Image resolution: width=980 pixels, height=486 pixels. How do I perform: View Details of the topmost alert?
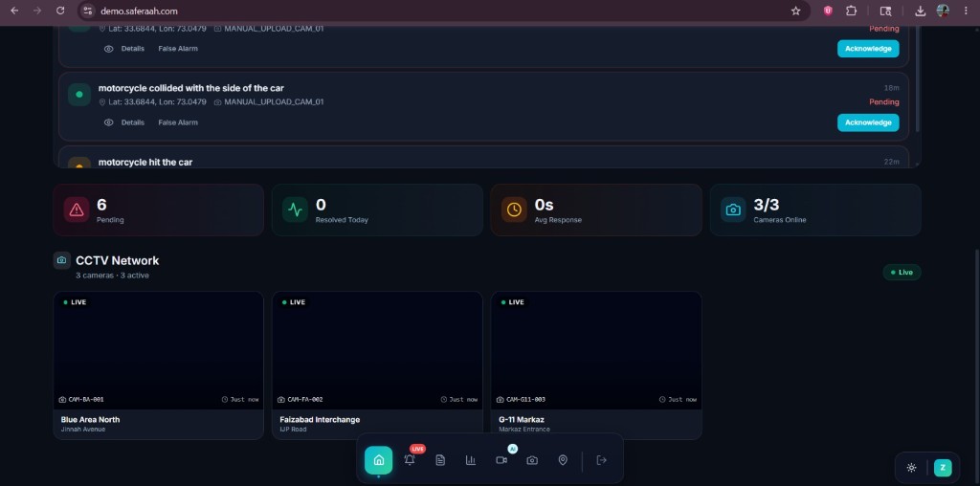pos(124,49)
